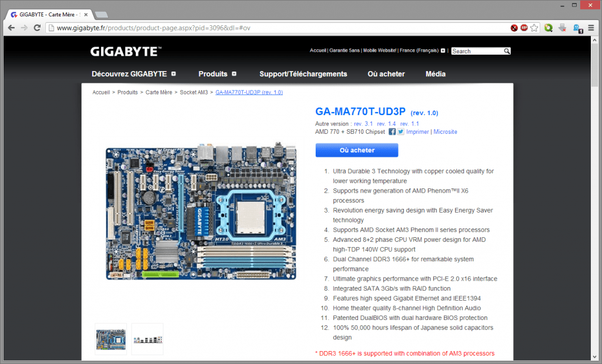Viewport: 602px width, 364px height.
Task: Click the scrollbar up arrow
Action: (x=595, y=39)
